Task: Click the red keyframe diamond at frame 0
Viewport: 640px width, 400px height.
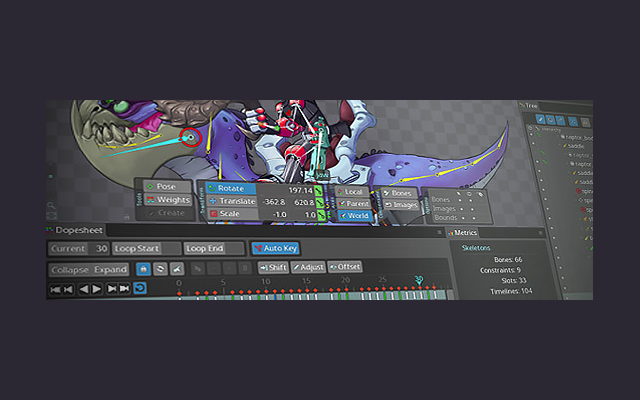Action: pyautogui.click(x=179, y=293)
